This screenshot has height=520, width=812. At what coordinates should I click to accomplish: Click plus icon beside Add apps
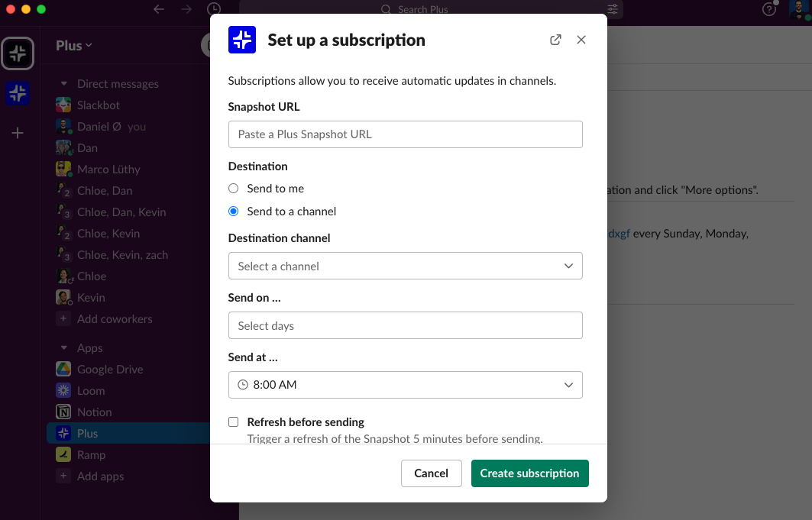pyautogui.click(x=63, y=476)
